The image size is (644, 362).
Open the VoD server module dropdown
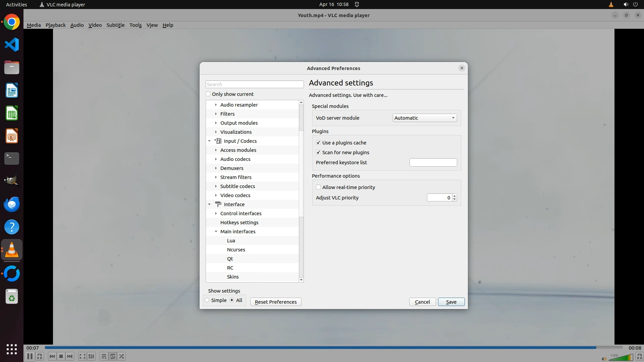[424, 118]
